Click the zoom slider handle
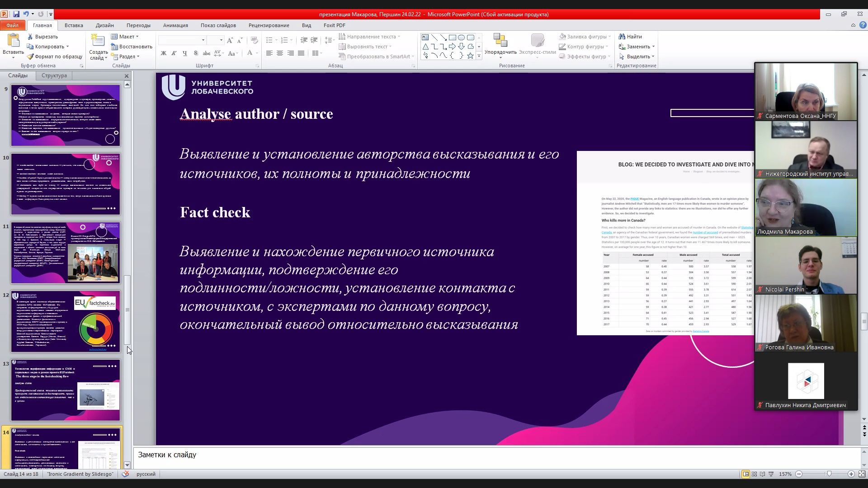Screen dimensions: 868x488 tap(829, 474)
